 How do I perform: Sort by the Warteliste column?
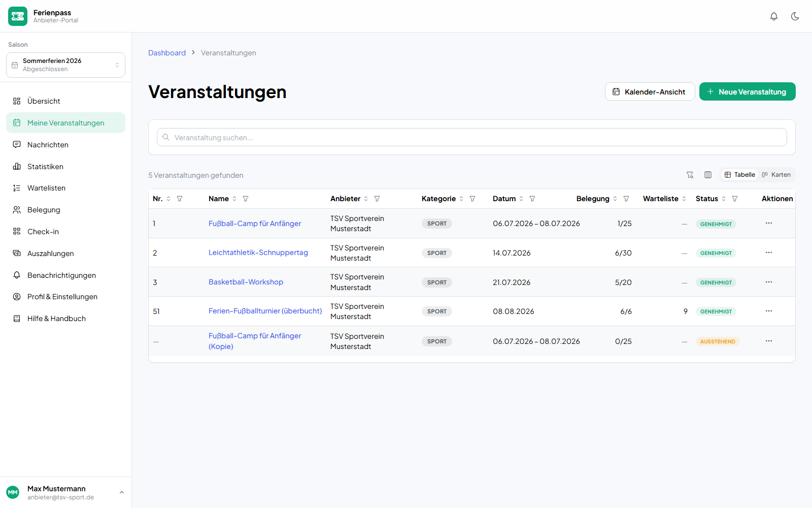(684, 199)
